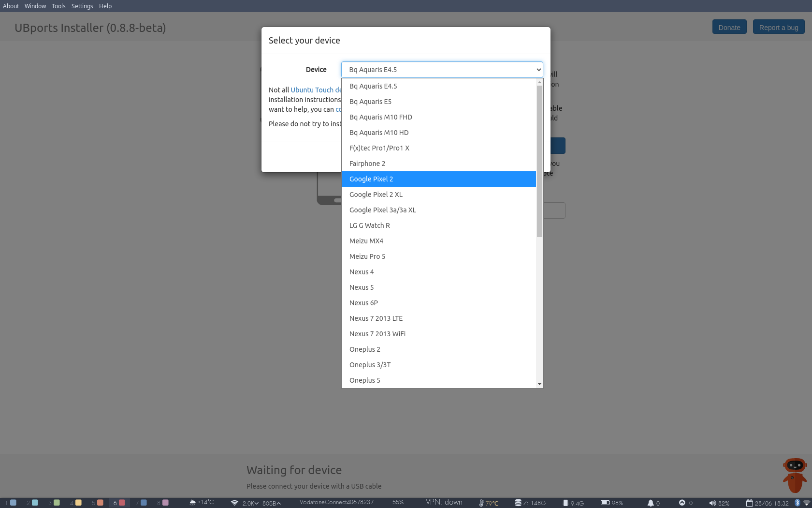
Task: Click the Report a bug button
Action: pos(778,28)
